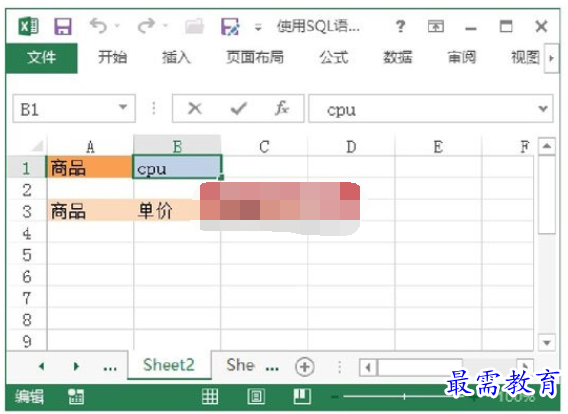The height and width of the screenshot is (414, 568).
Task: Select column D header
Action: click(351, 147)
